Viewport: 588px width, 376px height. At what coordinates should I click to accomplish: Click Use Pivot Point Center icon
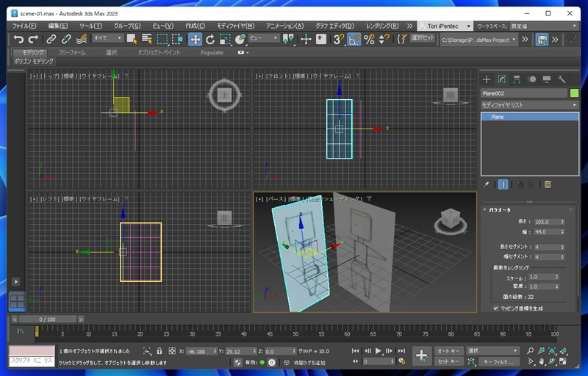(x=288, y=39)
